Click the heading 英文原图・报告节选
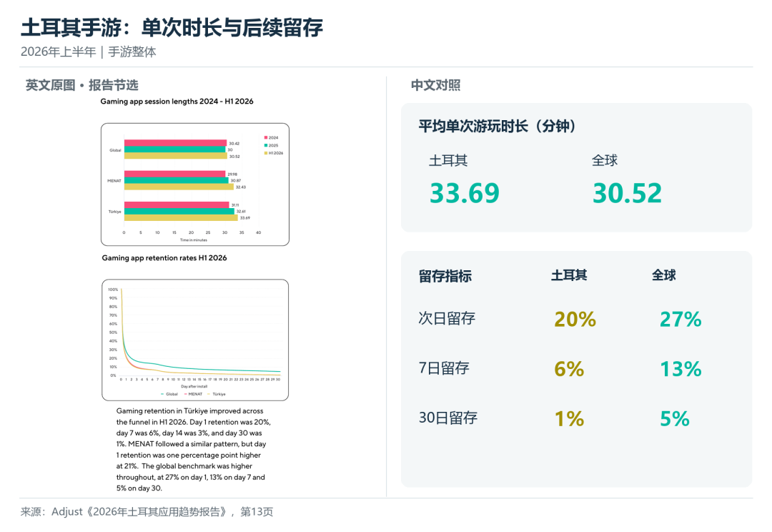772x532 pixels. click(81, 85)
